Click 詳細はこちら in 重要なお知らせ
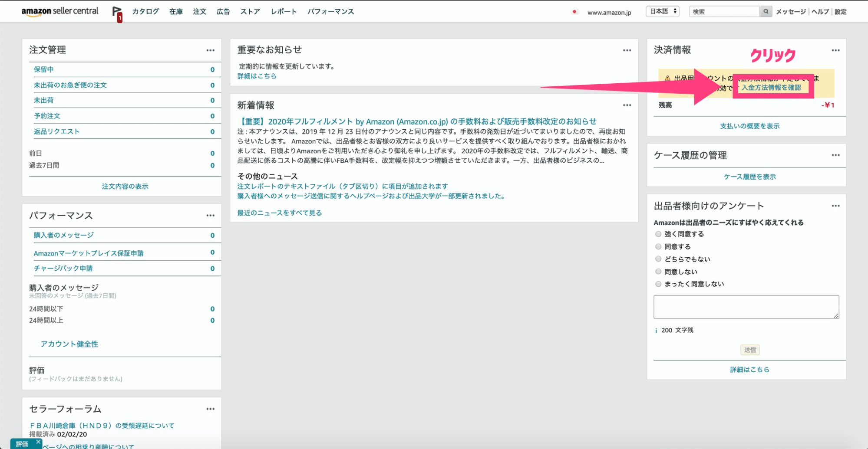The width and height of the screenshot is (868, 449). click(x=257, y=76)
